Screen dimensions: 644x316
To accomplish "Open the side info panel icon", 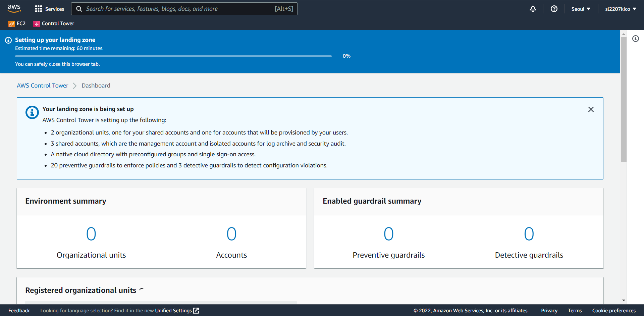I will click(x=635, y=39).
